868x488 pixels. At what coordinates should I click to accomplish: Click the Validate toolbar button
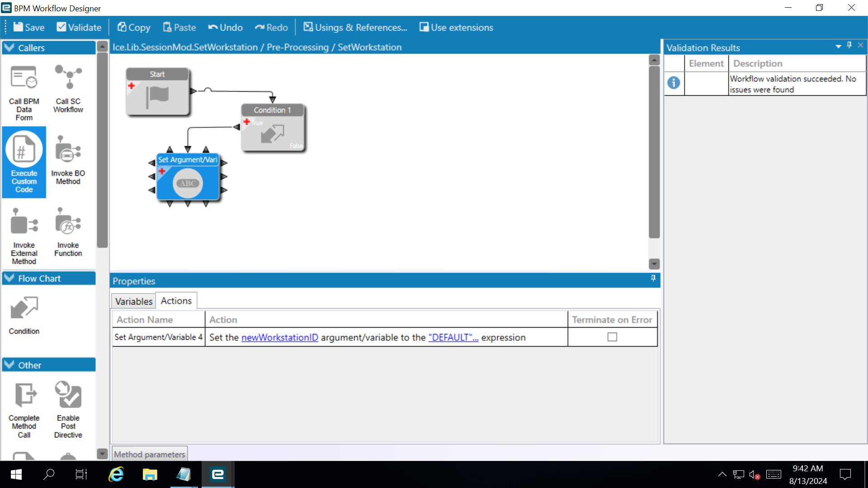tap(79, 27)
